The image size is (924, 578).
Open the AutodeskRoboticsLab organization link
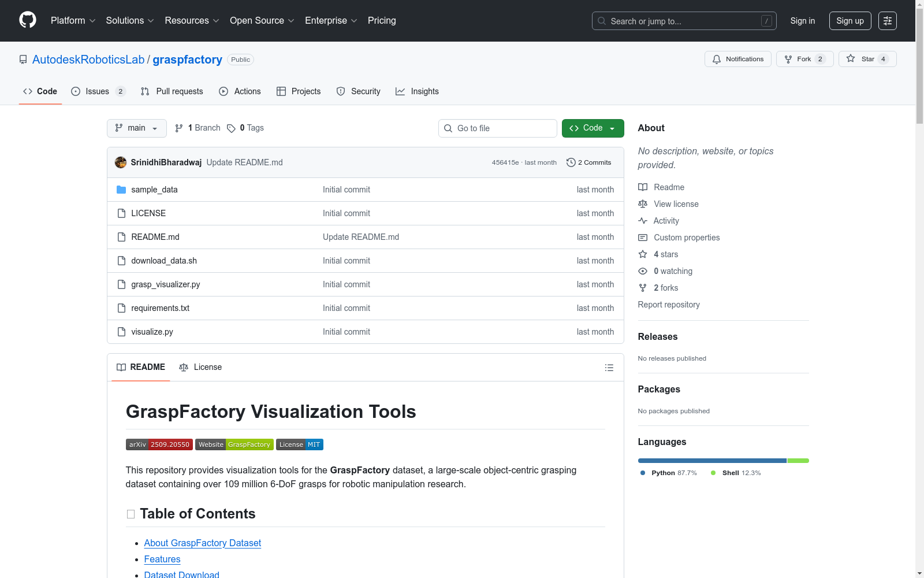click(x=88, y=60)
